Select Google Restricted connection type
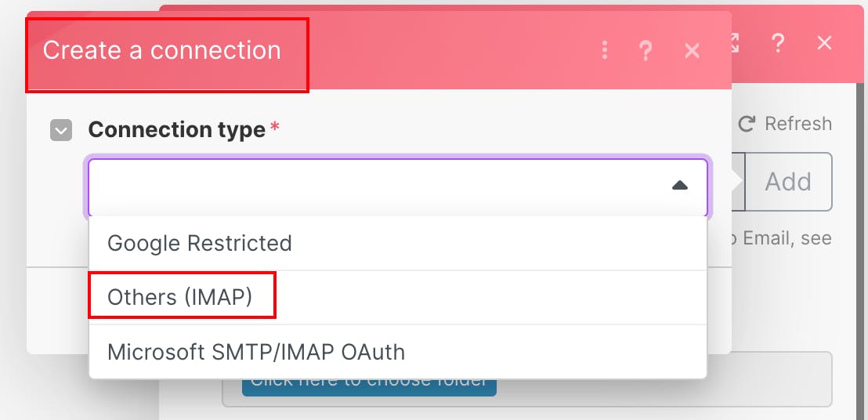868x420 pixels. tap(200, 243)
